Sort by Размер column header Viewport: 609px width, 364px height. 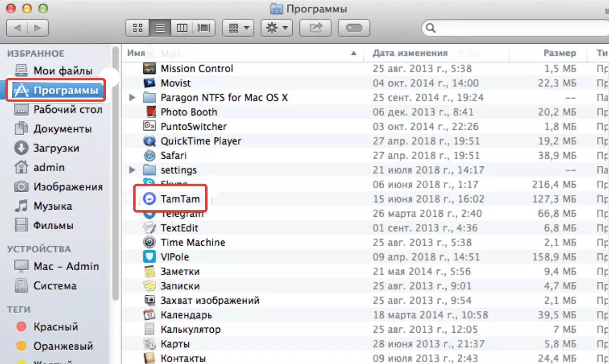tap(559, 53)
